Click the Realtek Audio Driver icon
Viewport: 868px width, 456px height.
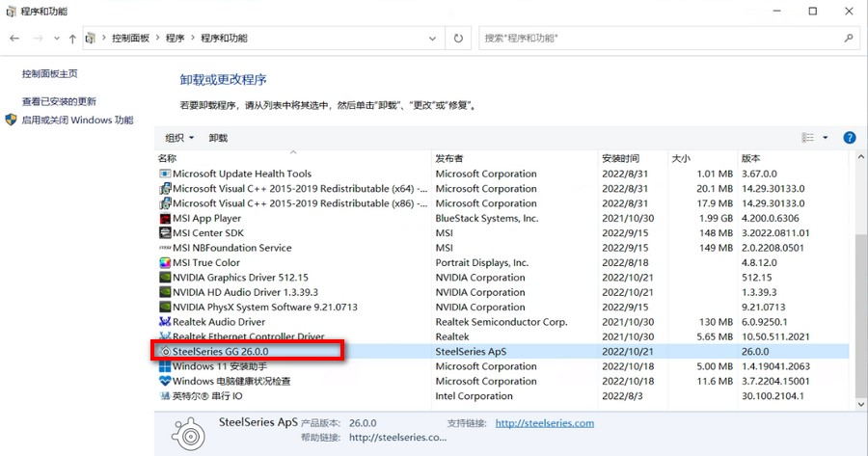[165, 322]
